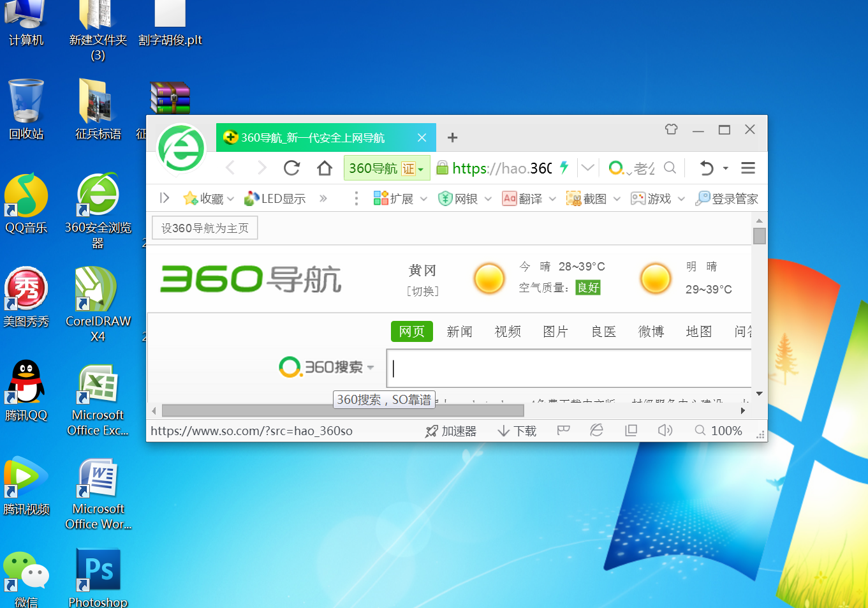The width and height of the screenshot is (868, 608).
Task: Go to the home page icon
Action: [x=325, y=168]
